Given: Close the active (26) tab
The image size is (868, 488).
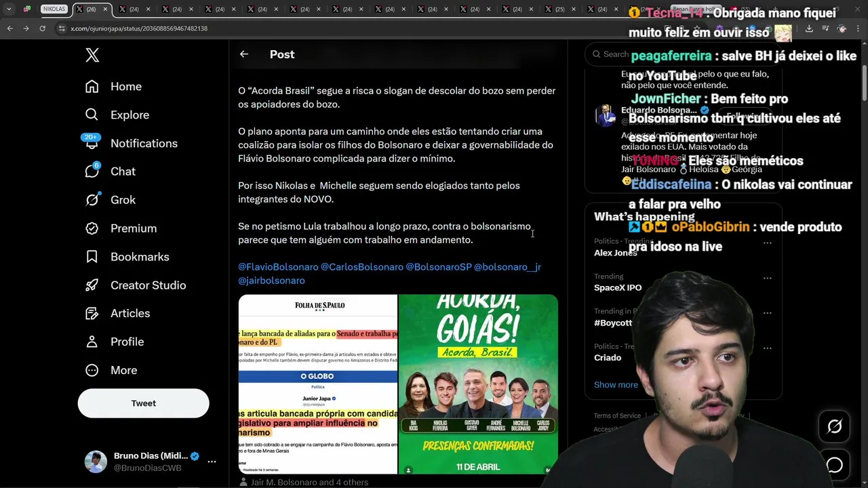Looking at the screenshot, I should coord(105,9).
